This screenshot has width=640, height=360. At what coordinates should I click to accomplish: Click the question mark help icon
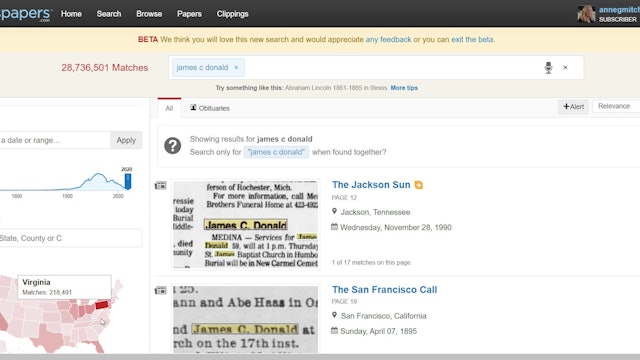pos(173,146)
